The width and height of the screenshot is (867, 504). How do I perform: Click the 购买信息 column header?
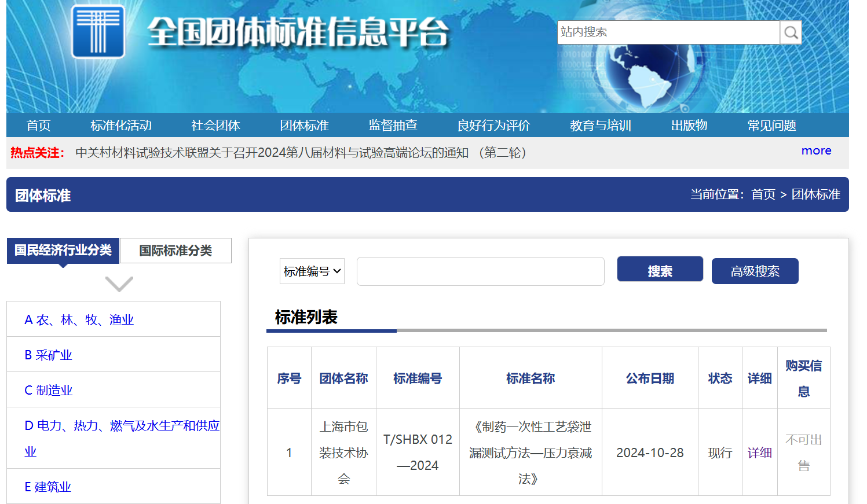coord(804,378)
